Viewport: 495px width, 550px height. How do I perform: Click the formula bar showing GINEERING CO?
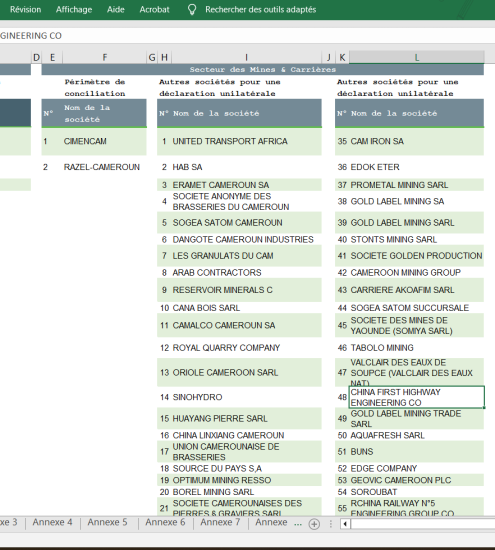click(x=247, y=35)
